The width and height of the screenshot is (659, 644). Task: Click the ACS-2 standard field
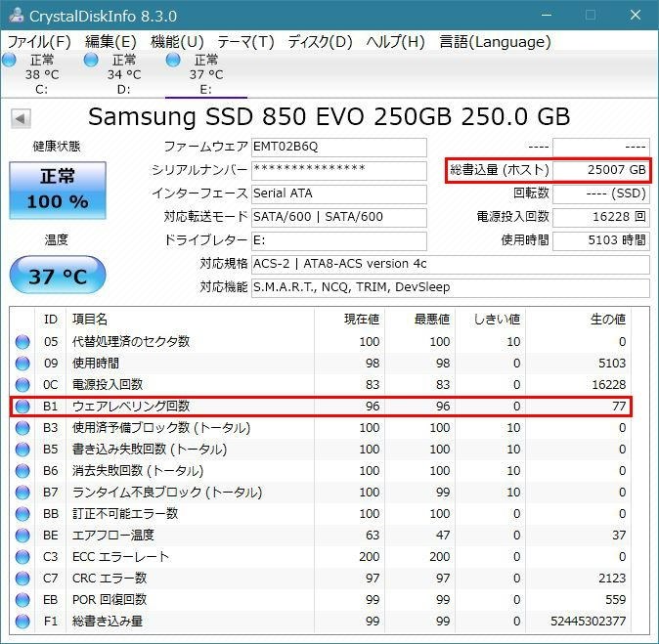tap(451, 264)
